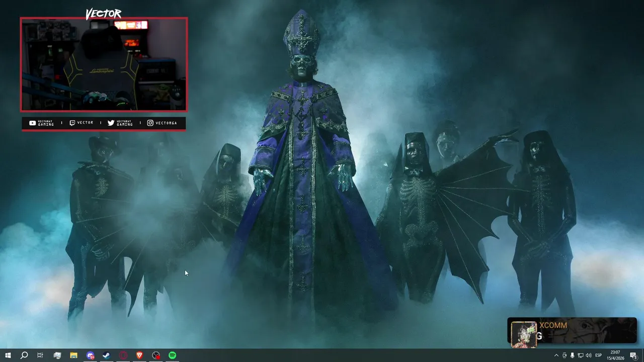Open taskbar Search magnifier
Viewport: 644px width, 362px height.
[24, 355]
